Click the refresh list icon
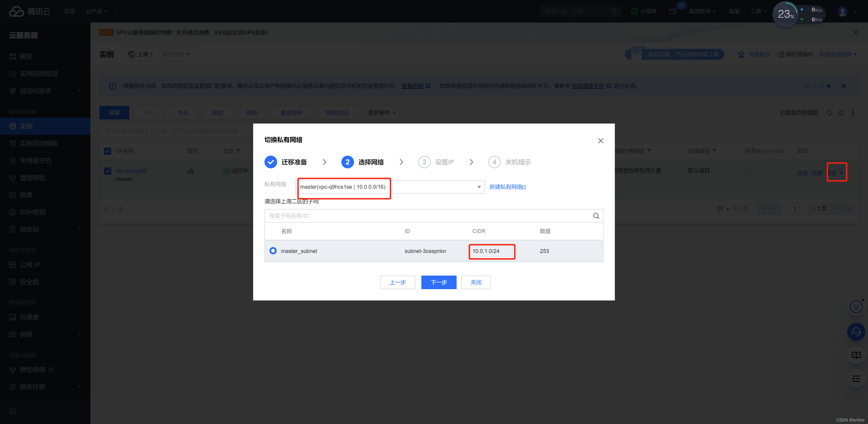 tap(830, 113)
